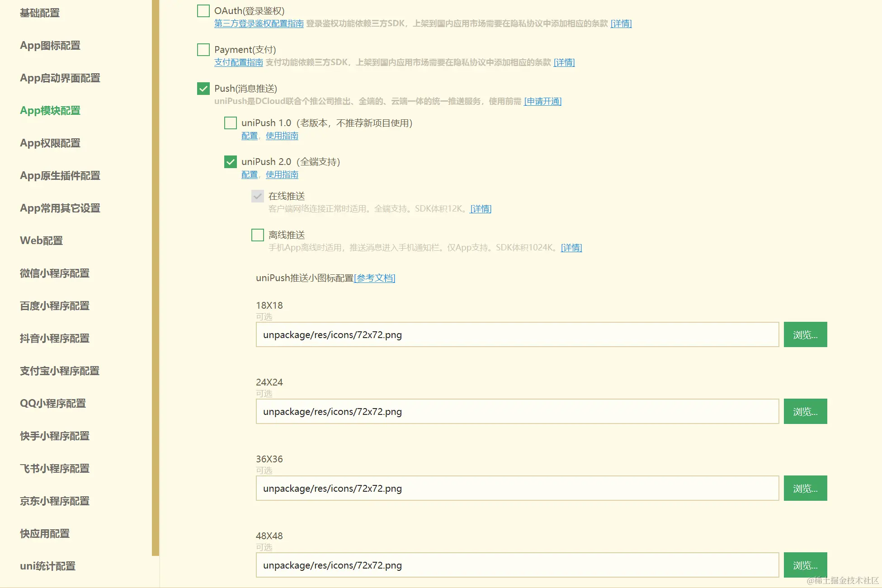
Task: Open the 参考文档 link for push icons
Action: [x=374, y=278]
